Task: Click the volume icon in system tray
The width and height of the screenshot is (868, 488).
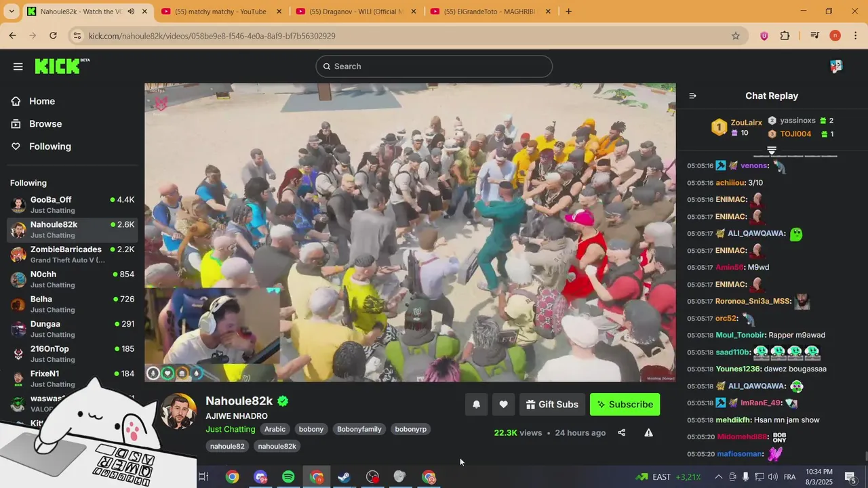Action: click(772, 477)
